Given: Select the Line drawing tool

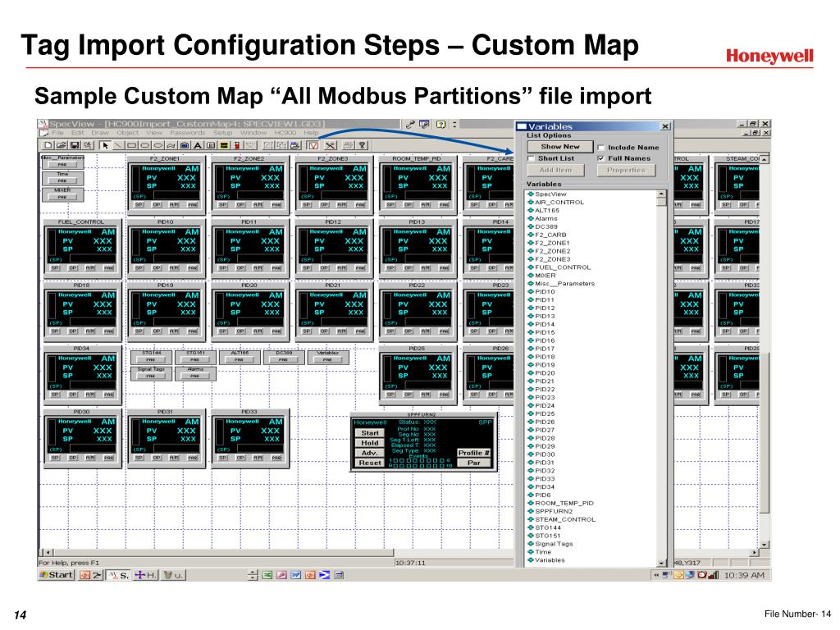Looking at the screenshot, I should point(118,145).
